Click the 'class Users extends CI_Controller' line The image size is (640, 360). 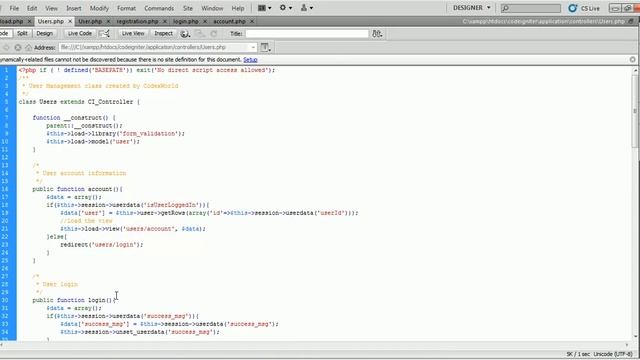coord(79,102)
